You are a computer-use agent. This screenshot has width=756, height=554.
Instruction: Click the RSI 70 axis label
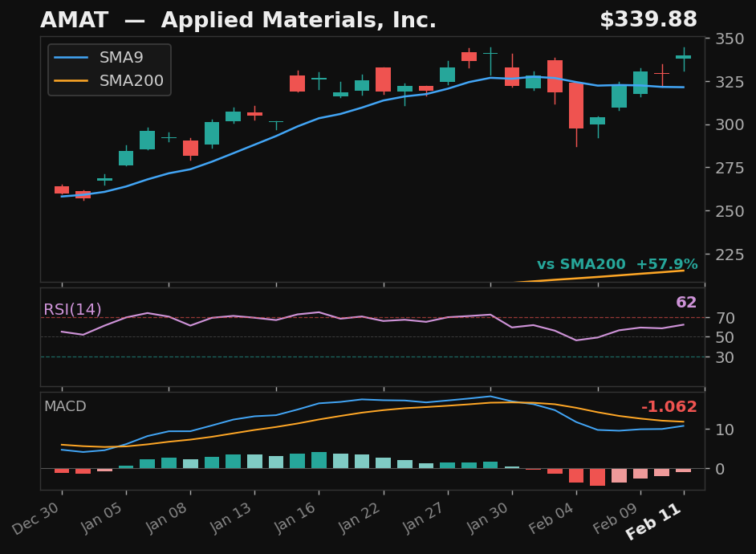725,318
